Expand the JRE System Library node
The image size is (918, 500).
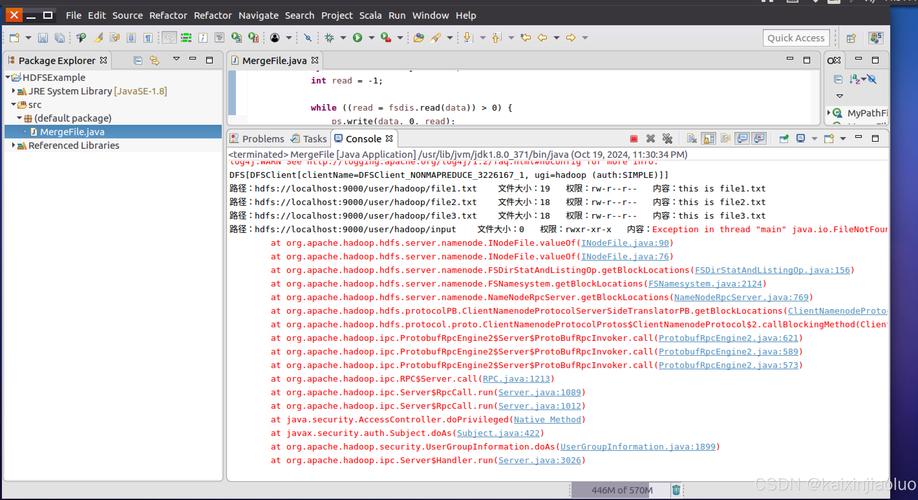tap(14, 91)
